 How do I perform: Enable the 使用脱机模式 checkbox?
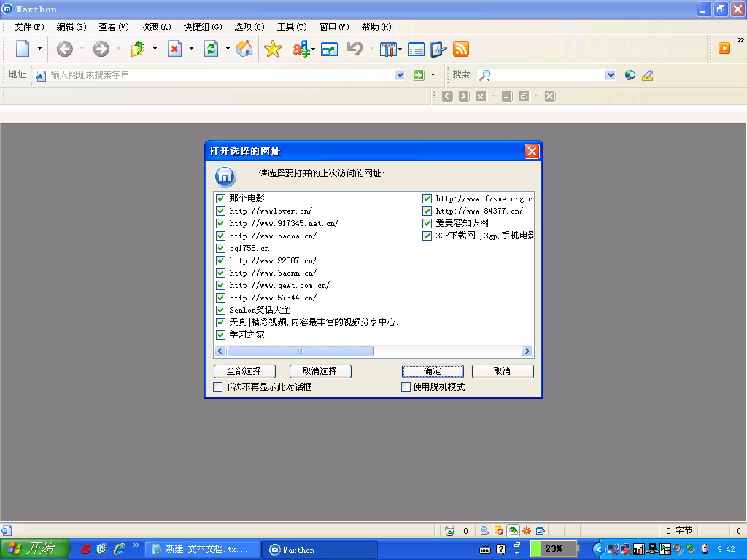[x=406, y=387]
